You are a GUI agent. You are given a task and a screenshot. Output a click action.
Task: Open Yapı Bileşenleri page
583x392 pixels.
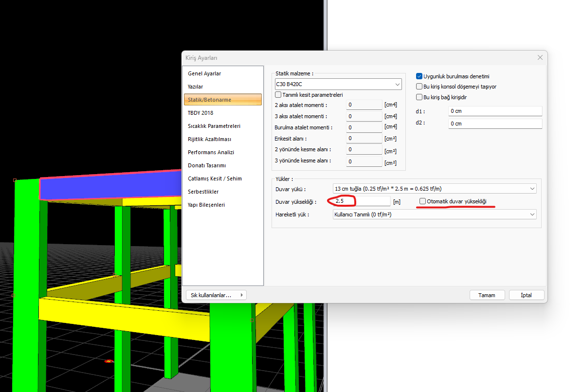click(206, 205)
